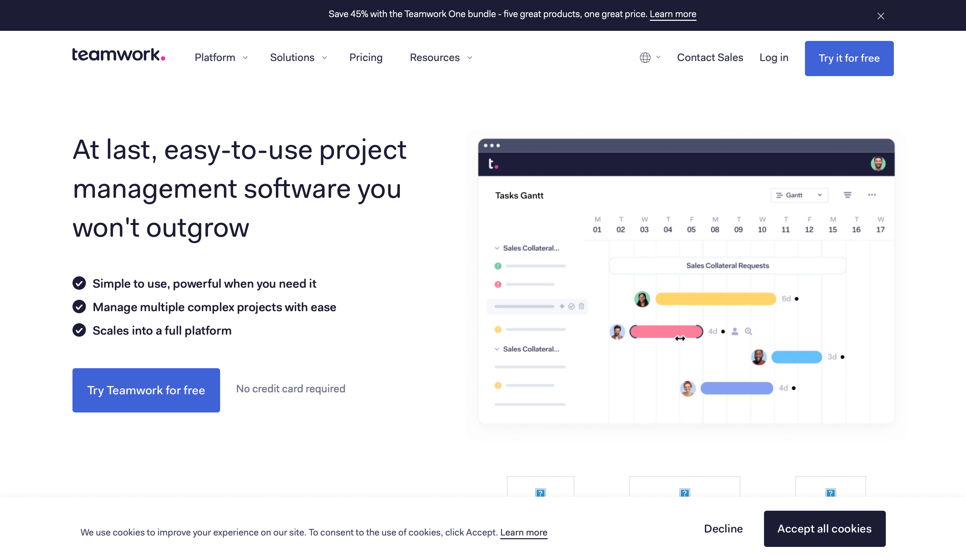This screenshot has height=560, width=966.
Task: Open the Pricing page
Action: pos(366,57)
